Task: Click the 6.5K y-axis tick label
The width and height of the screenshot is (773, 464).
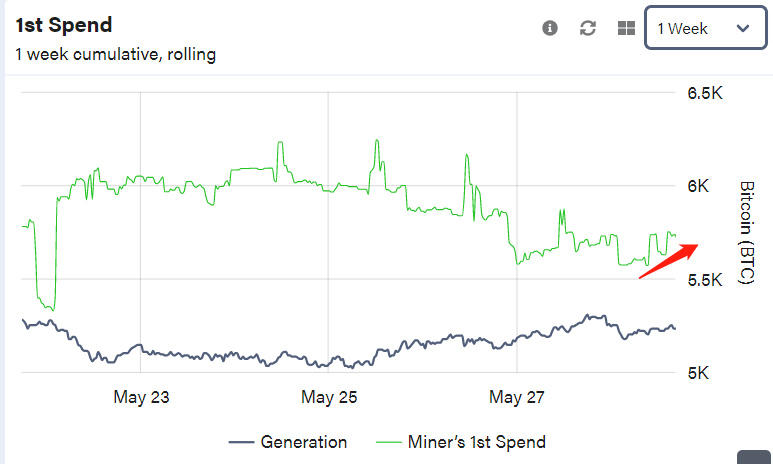Action: [704, 93]
